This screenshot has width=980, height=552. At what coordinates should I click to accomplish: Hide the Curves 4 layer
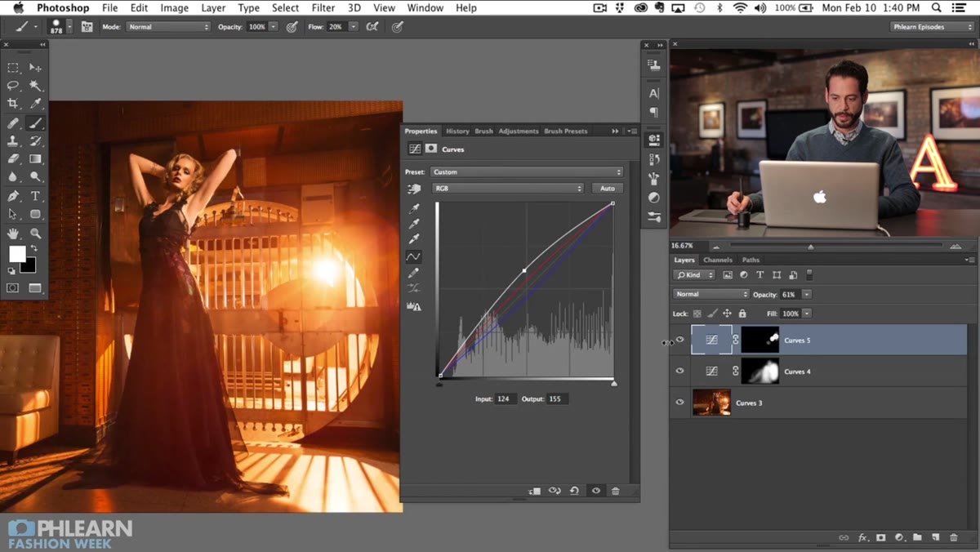click(x=679, y=371)
